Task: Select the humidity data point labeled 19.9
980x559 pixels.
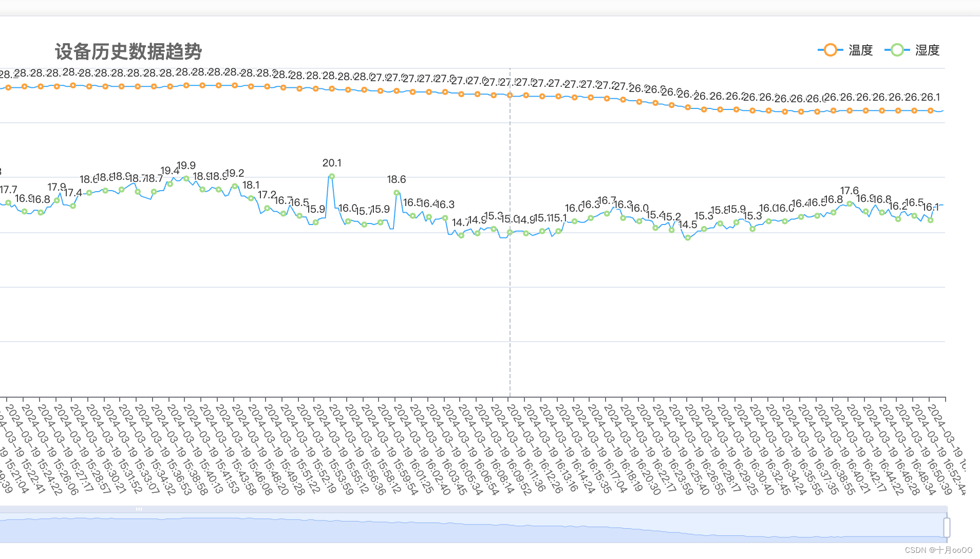Action: coord(185,179)
